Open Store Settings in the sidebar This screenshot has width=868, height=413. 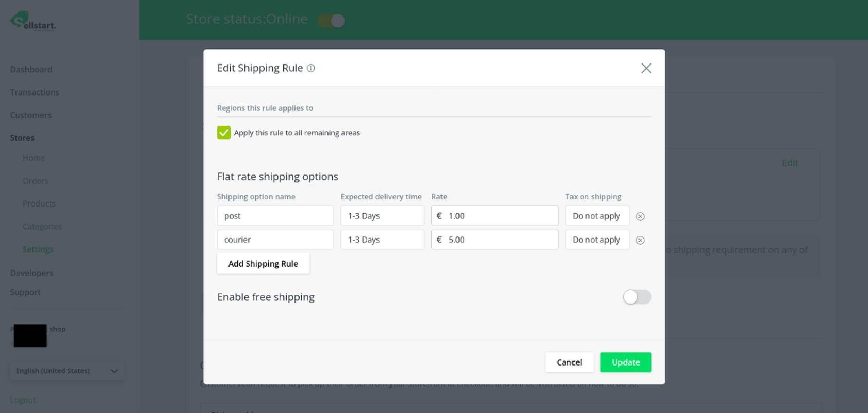[x=38, y=249]
